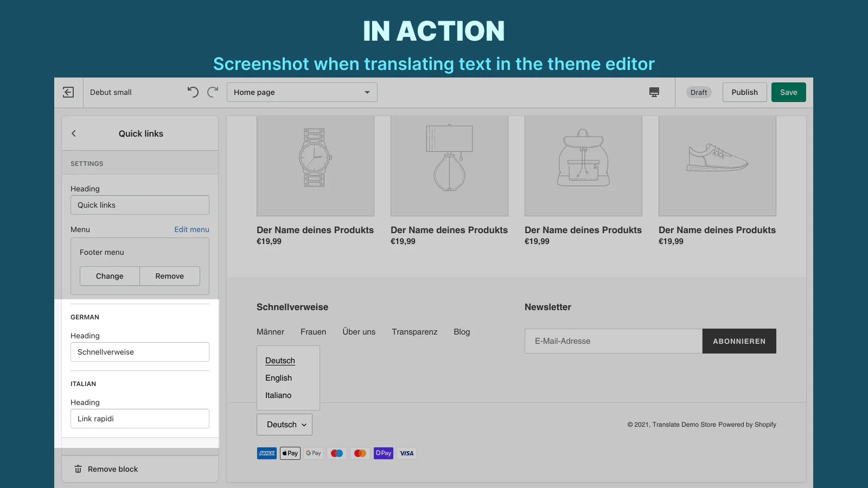Viewport: 868px width, 488px height.
Task: Go back with the Quick links chevron
Action: coord(74,133)
